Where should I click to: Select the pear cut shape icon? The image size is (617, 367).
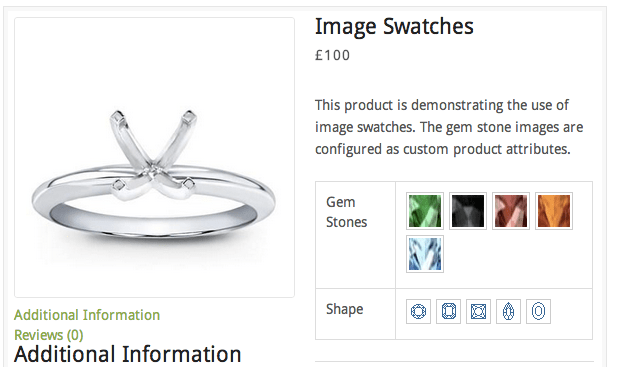click(508, 312)
